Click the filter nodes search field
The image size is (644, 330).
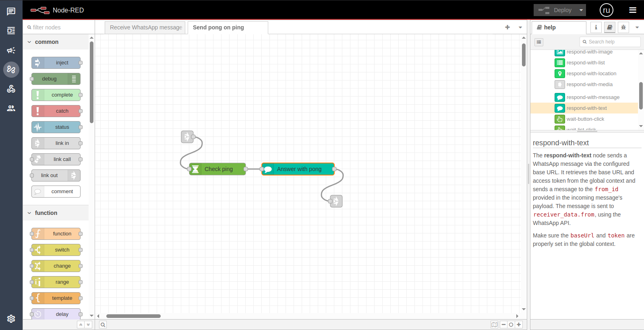pos(60,27)
